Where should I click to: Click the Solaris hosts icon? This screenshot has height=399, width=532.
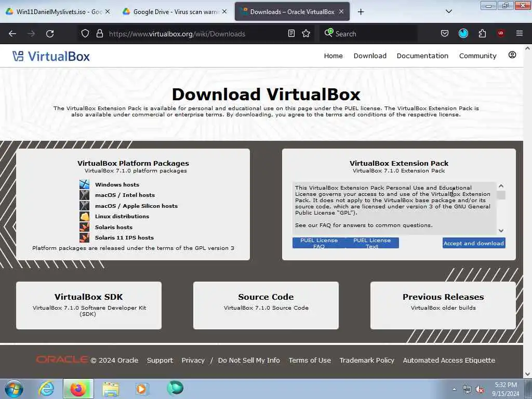pyautogui.click(x=84, y=227)
